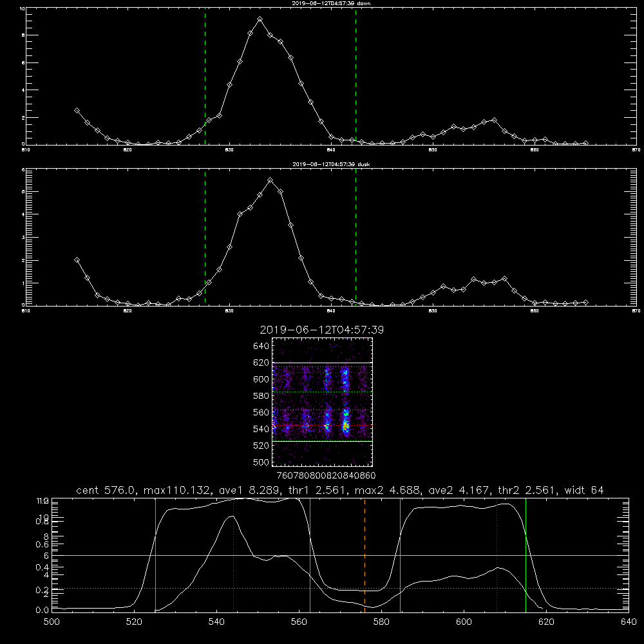Click the '580' y-axis label of spectral image
Viewport: 644px width, 644px height.
pyautogui.click(x=261, y=396)
